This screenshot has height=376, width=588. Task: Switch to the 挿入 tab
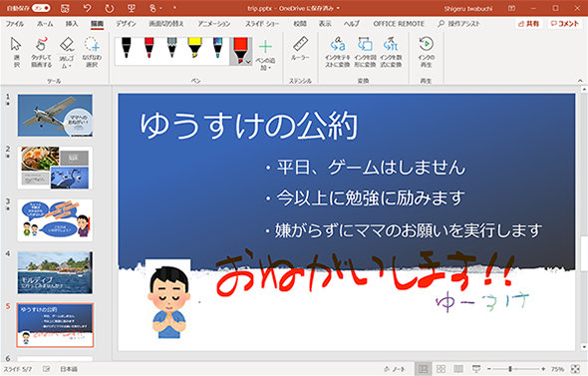[x=72, y=24]
